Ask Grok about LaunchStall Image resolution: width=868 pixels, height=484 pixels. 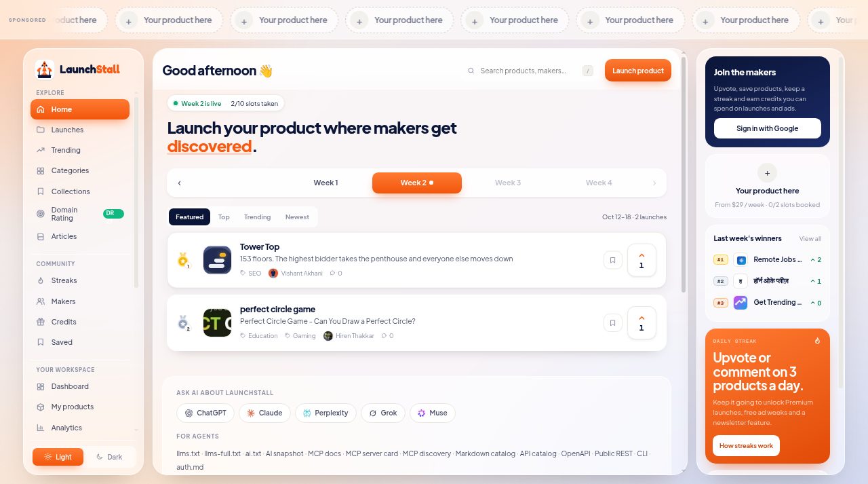point(382,413)
